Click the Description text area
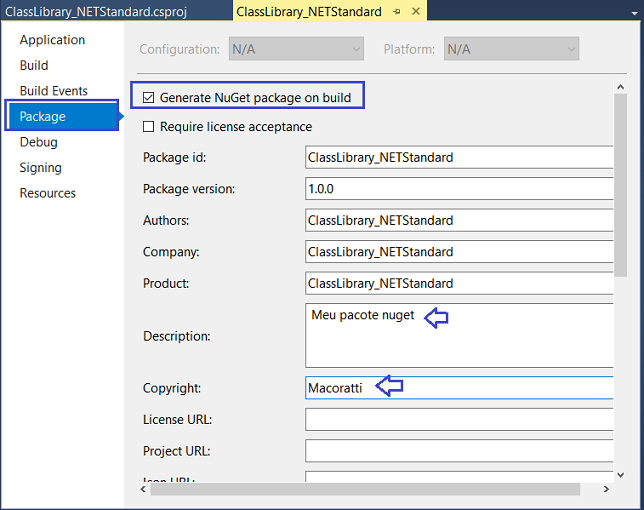 (x=459, y=335)
